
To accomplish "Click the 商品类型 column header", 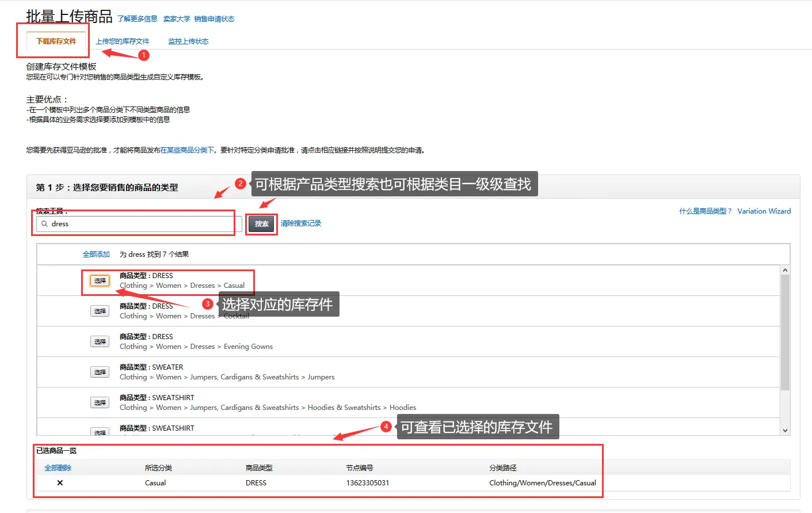I will pos(259,468).
